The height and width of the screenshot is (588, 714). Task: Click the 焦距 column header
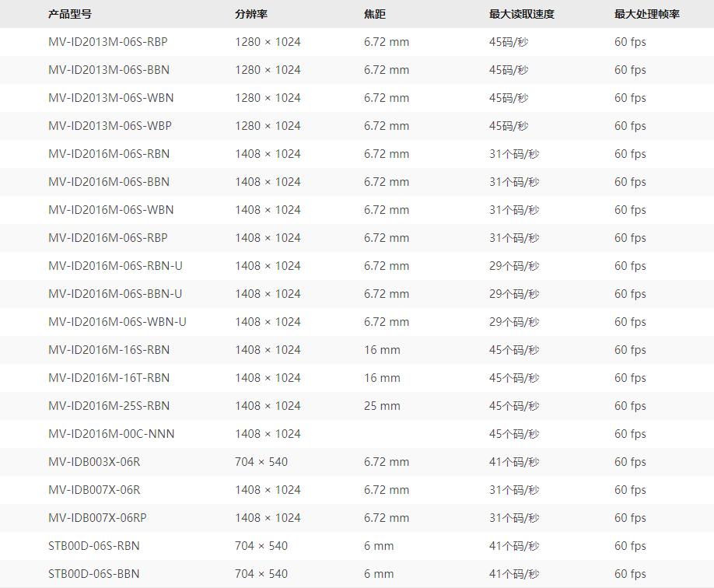click(375, 14)
